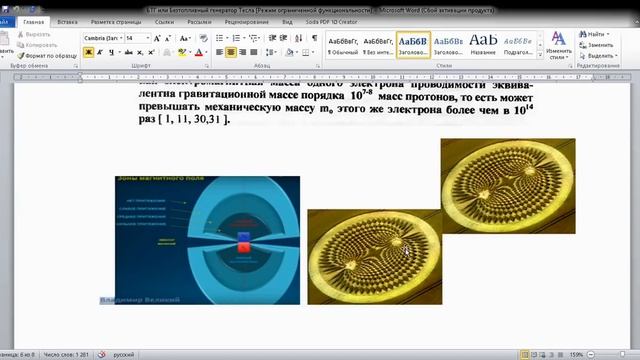Apply Подзаголовок (Subtitle) style
The width and height of the screenshot is (640, 360).
(518, 45)
